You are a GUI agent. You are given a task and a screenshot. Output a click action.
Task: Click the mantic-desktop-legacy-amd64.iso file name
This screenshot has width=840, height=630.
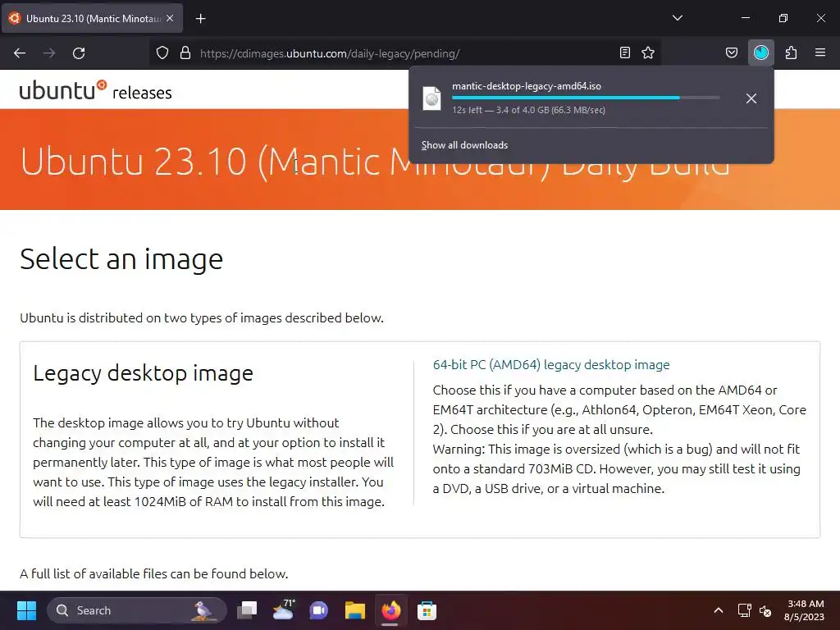click(527, 85)
